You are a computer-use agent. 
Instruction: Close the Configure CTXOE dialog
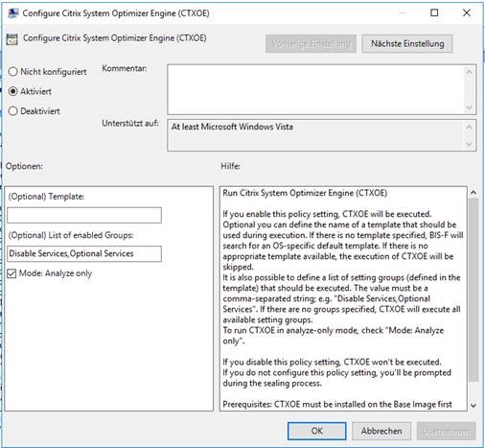click(x=467, y=12)
